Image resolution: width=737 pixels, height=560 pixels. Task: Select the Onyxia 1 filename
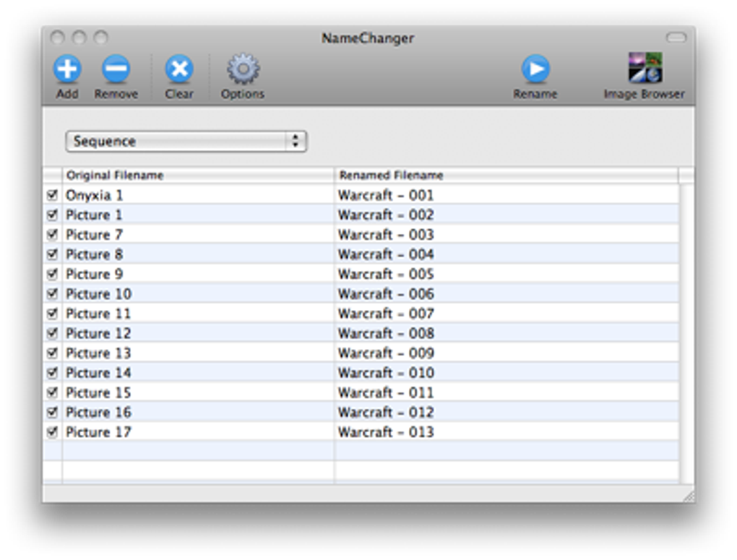(x=94, y=195)
